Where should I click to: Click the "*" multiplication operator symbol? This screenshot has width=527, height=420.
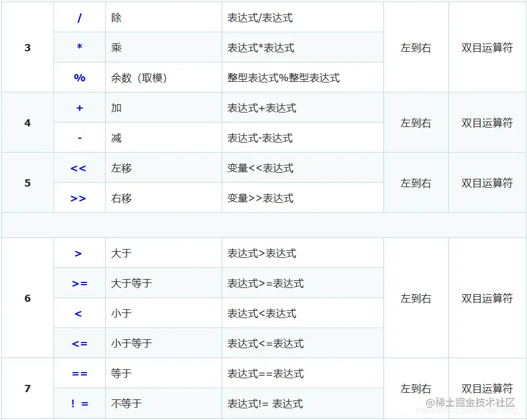point(79,47)
